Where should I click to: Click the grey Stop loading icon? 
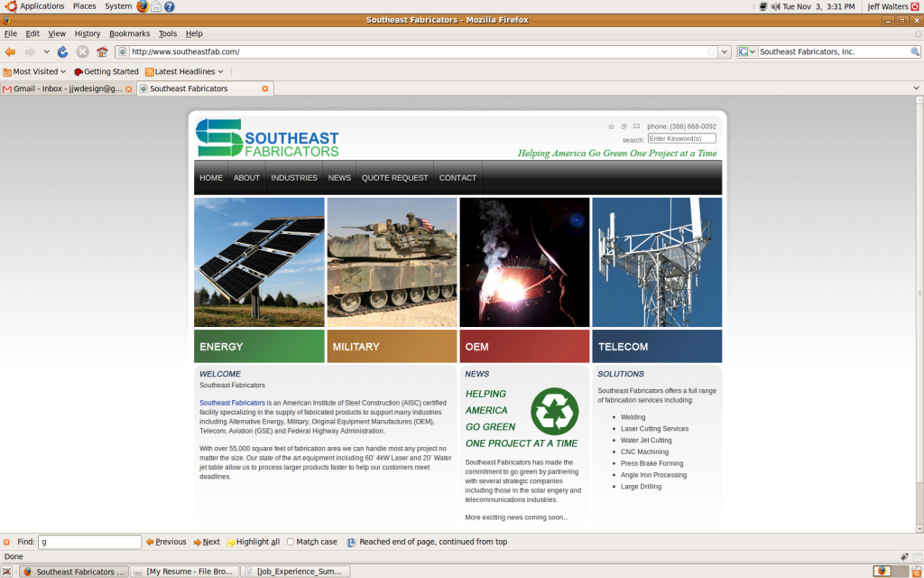pos(82,51)
